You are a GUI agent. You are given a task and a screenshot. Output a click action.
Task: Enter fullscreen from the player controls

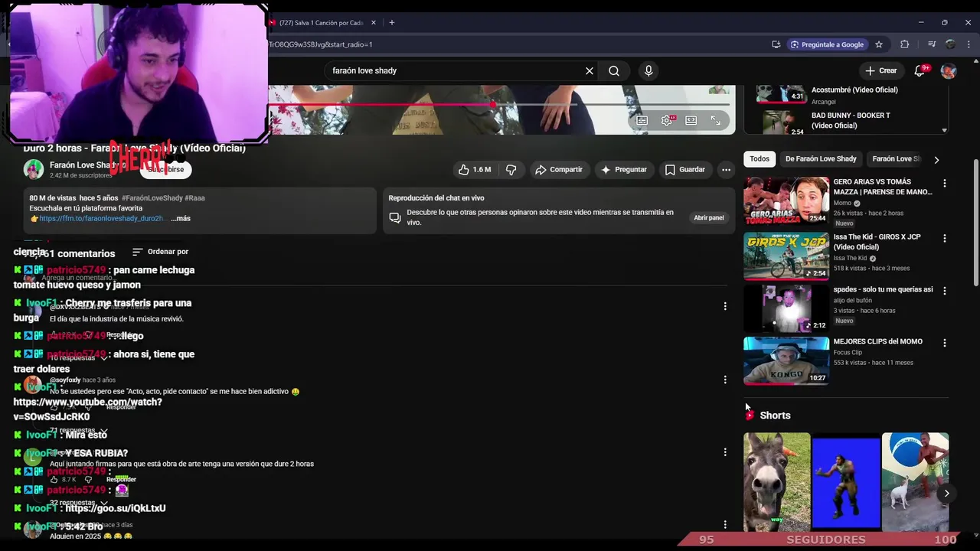(x=715, y=120)
